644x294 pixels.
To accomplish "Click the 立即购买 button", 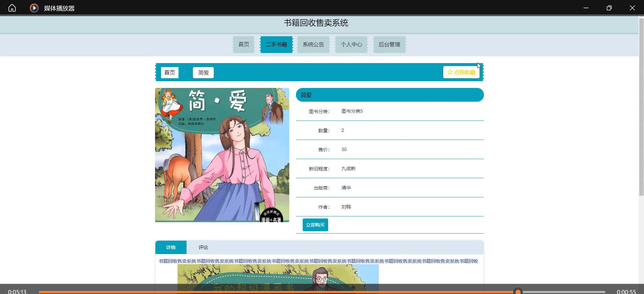I will tap(315, 225).
